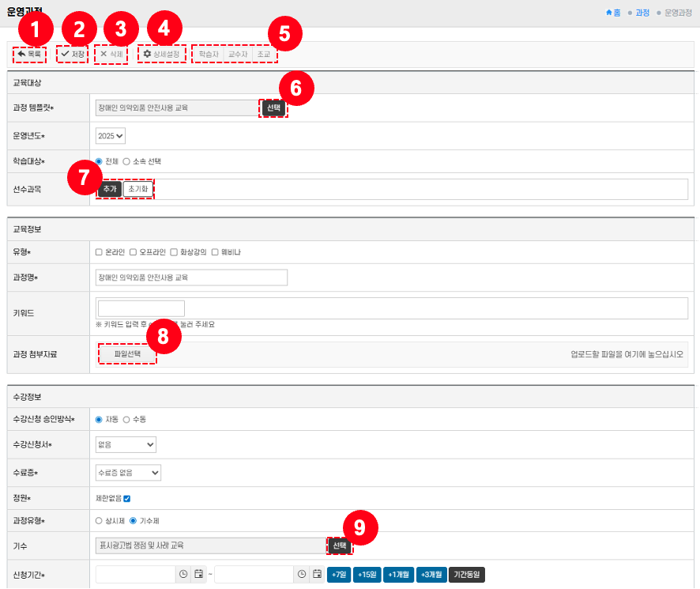Click the +1개월 period button
This screenshot has height=589, width=700.
tap(399, 574)
